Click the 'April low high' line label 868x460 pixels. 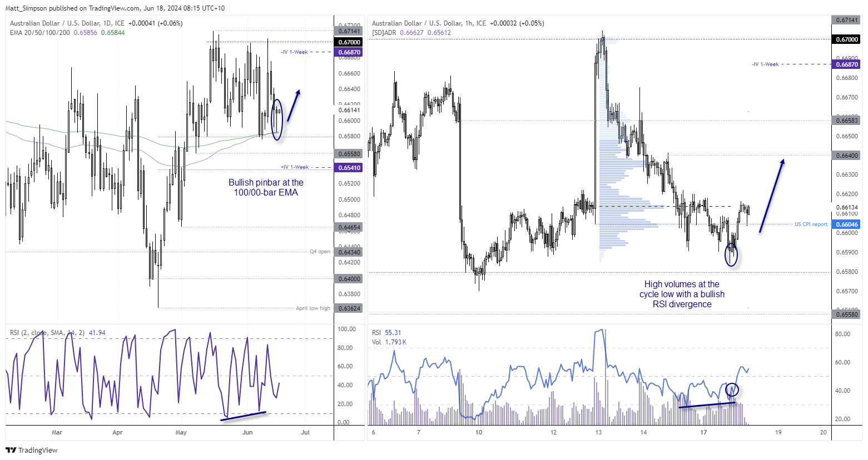pyautogui.click(x=313, y=308)
